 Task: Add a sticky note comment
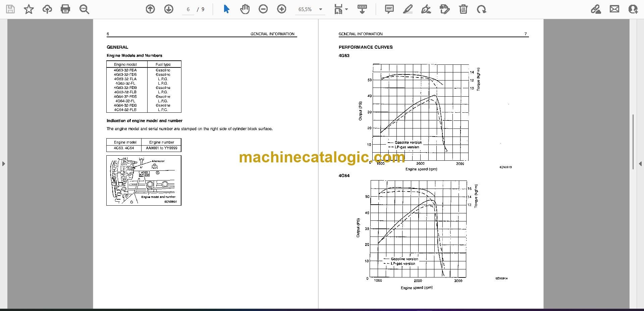(389, 9)
